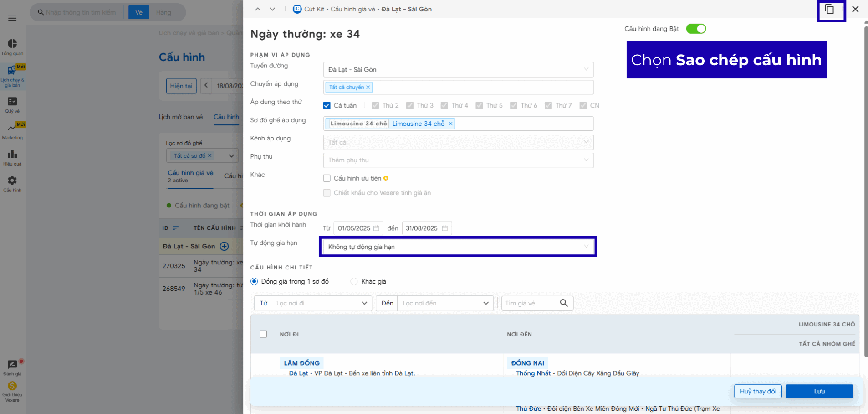
Task: Switch to the Lịch mở bán vé tab
Action: click(181, 117)
